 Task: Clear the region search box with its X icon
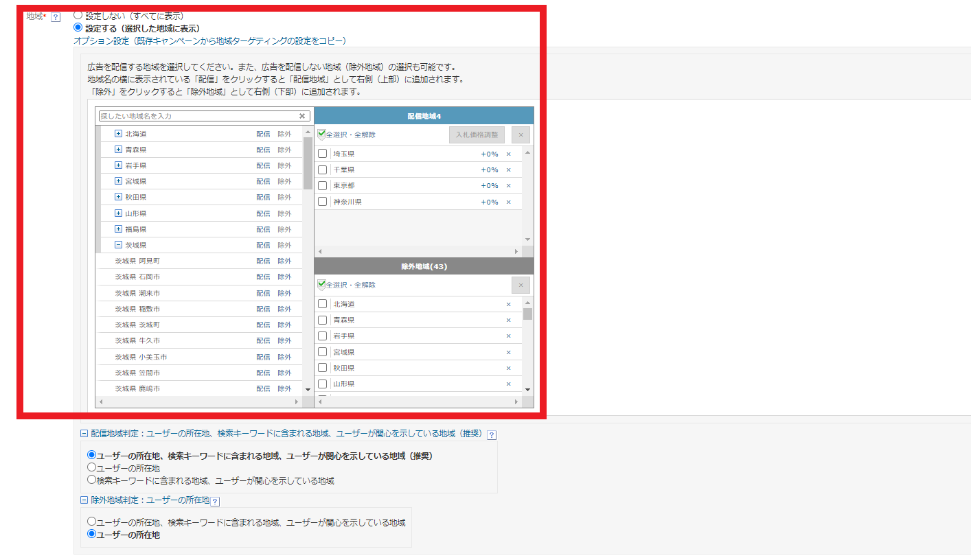(x=301, y=116)
